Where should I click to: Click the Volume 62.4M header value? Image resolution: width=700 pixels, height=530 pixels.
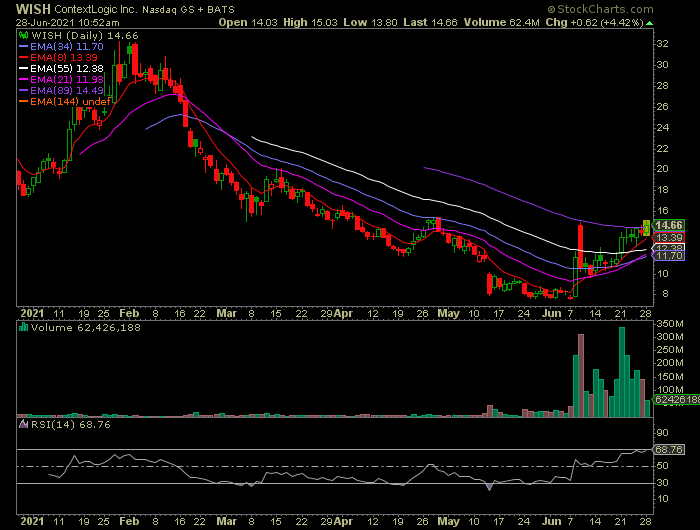click(x=501, y=22)
